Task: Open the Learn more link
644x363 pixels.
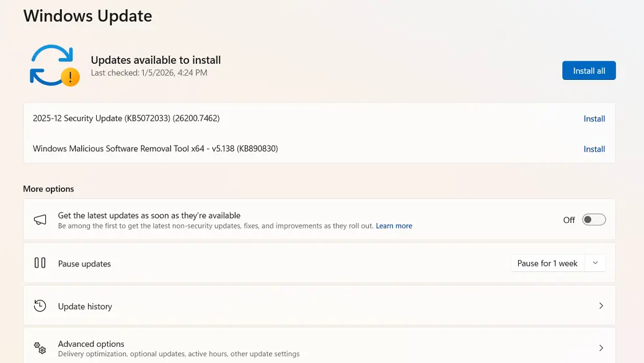Action: (x=394, y=226)
